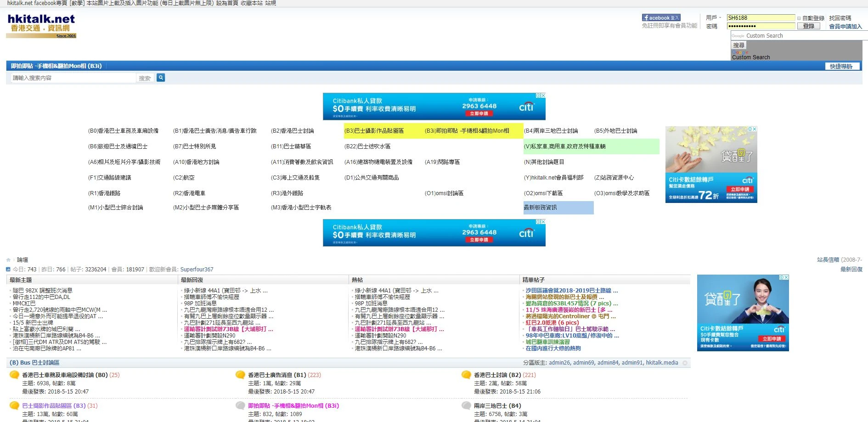Open (R1)香港鐵路 nav item
The height and width of the screenshot is (422, 868).
coord(104,193)
